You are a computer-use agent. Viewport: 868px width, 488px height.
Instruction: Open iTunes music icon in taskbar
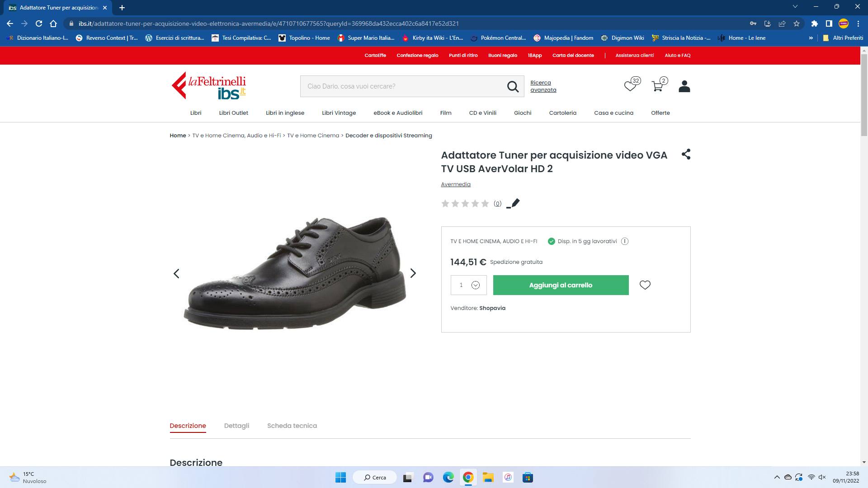[x=508, y=478]
